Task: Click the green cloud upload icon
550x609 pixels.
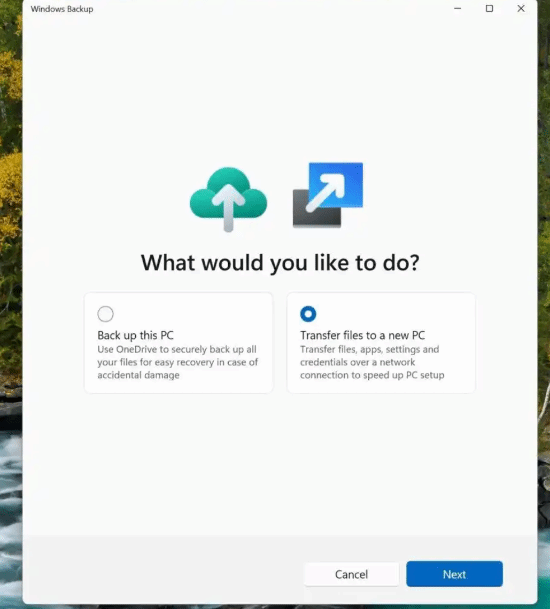Action: pos(228,199)
